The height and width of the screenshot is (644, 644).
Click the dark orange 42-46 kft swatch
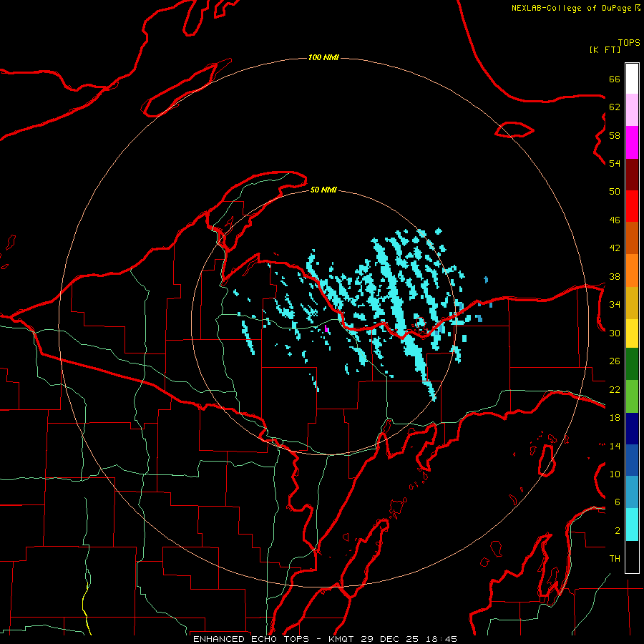(x=632, y=238)
